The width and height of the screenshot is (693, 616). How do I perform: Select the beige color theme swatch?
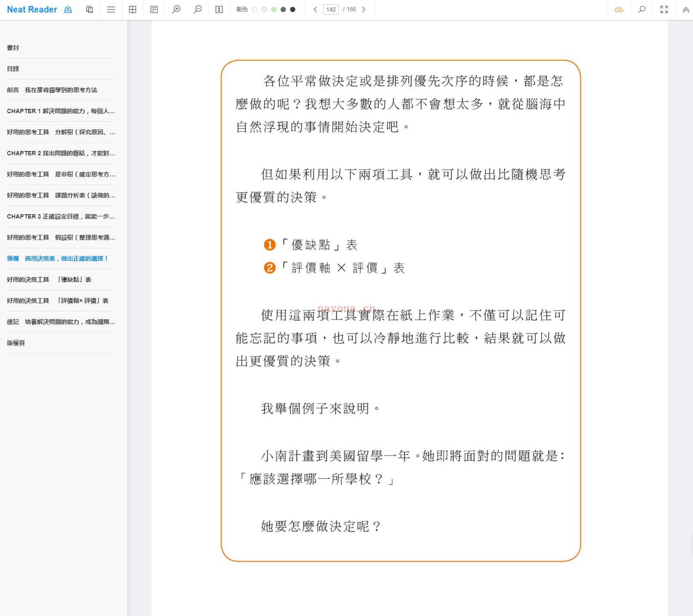[264, 9]
